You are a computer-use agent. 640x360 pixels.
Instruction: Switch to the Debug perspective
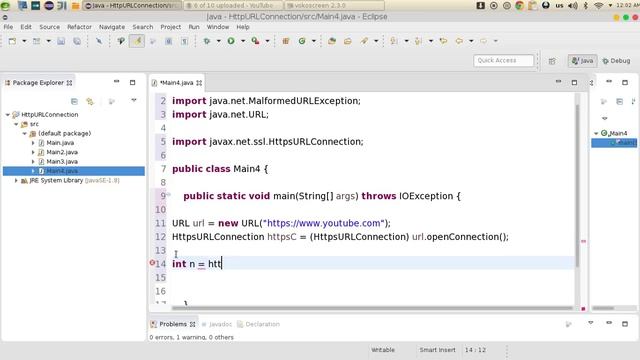point(616,61)
